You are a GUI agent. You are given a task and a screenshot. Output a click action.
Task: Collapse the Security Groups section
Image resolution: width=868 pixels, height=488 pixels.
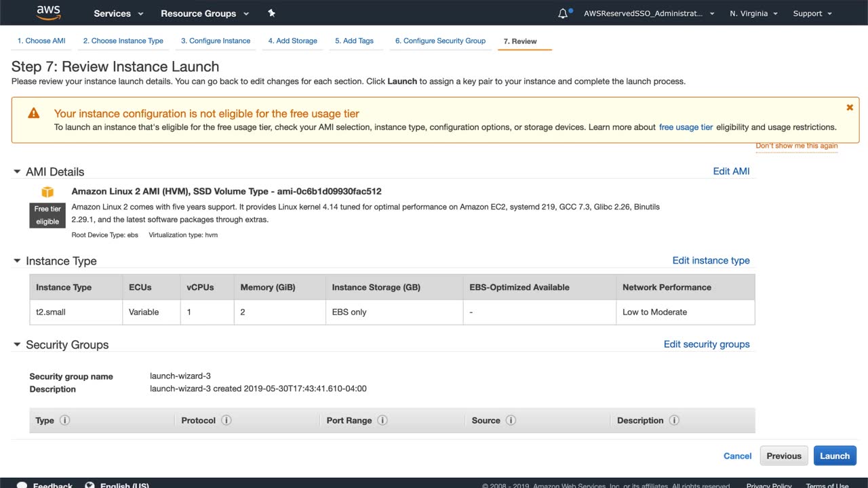point(18,344)
